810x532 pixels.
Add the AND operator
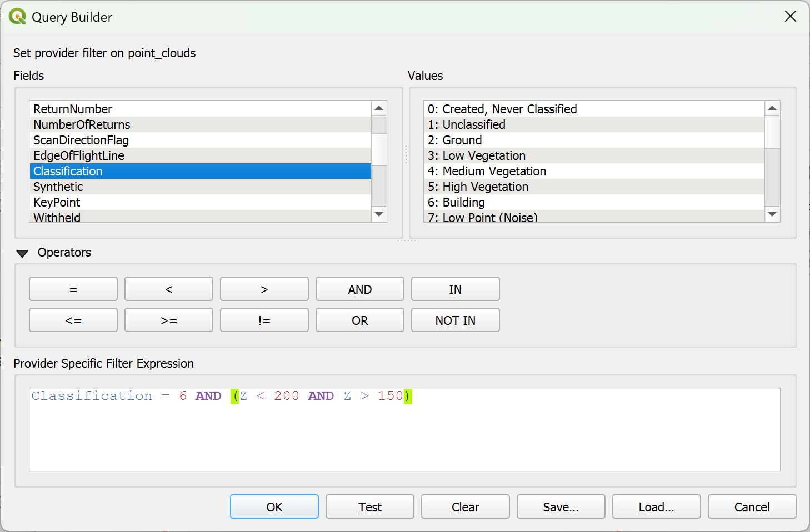coord(359,289)
